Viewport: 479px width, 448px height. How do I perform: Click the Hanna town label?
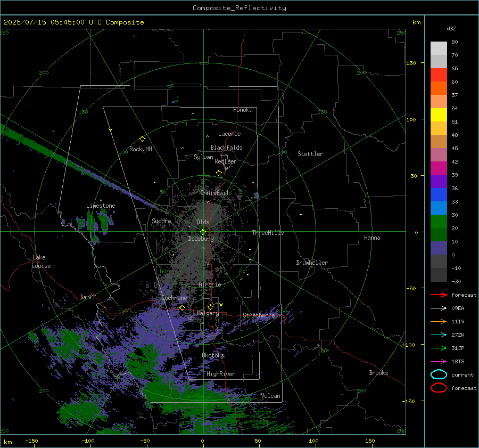[x=372, y=238]
